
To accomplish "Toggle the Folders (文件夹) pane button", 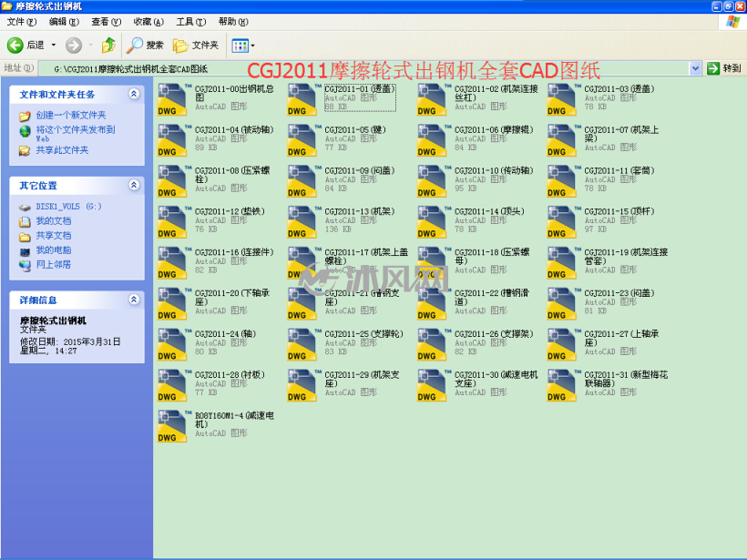I will pos(196,46).
